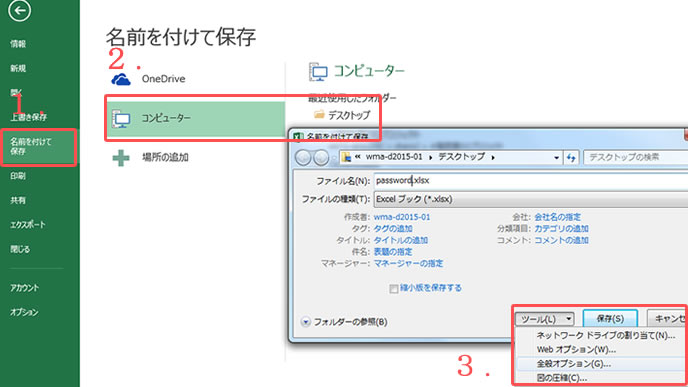
Task: Click the green plus 場所の追加 icon
Action: pyautogui.click(x=121, y=158)
